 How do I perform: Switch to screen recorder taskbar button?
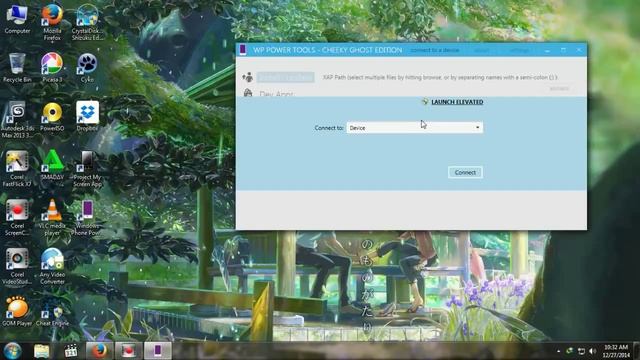pos(129,351)
